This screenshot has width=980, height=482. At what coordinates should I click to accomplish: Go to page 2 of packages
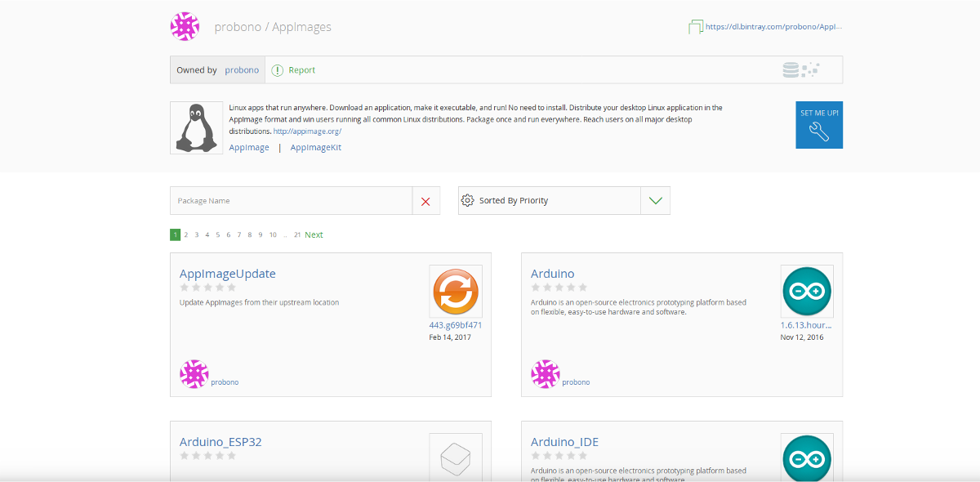[186, 234]
